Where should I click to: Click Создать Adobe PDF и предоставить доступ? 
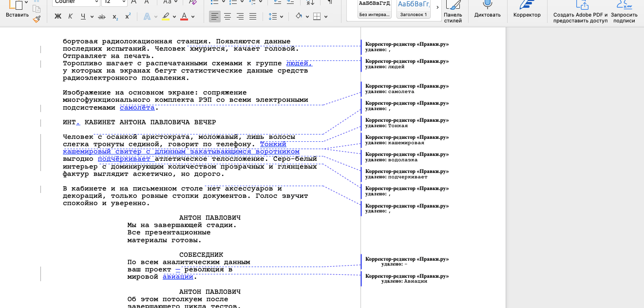[580, 12]
